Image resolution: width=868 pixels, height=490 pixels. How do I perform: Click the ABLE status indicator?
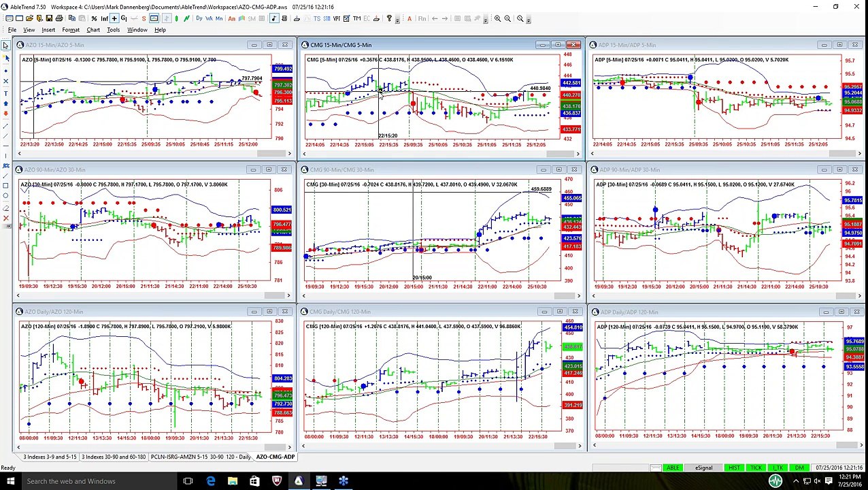(673, 468)
